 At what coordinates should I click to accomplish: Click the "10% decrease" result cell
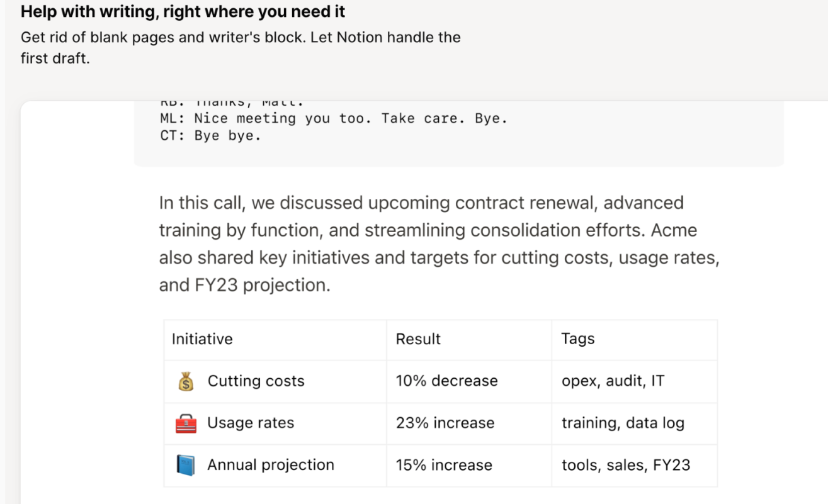(469, 381)
